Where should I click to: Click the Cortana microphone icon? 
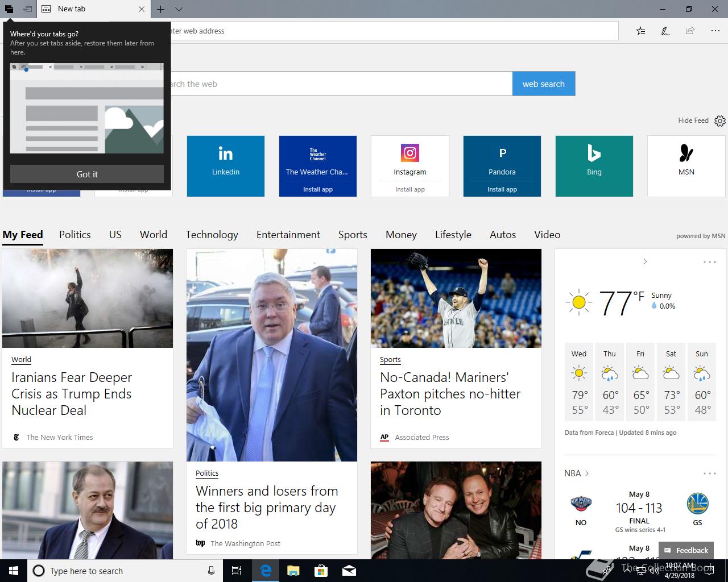point(212,571)
